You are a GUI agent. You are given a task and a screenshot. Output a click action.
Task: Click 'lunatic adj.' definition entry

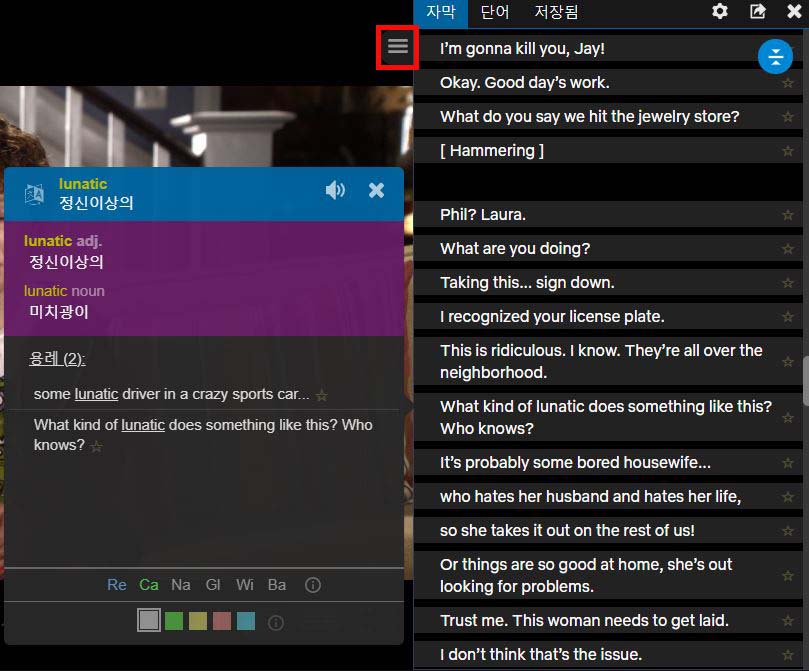pyautogui.click(x=63, y=252)
